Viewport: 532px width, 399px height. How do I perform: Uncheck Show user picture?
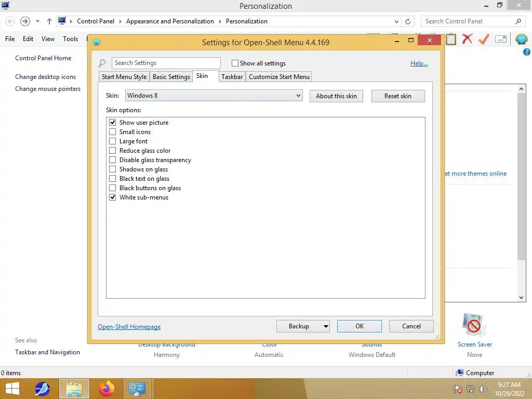pyautogui.click(x=112, y=123)
